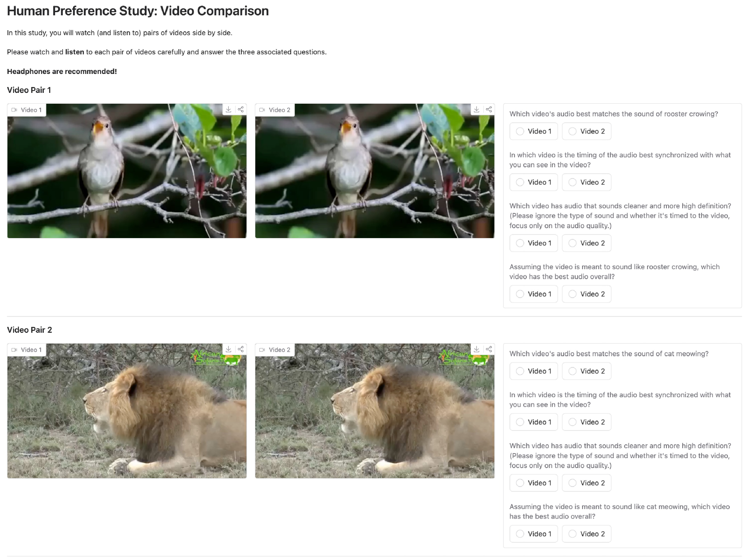
Task: Select Video 2 for cat meowing match
Action: coord(586,371)
